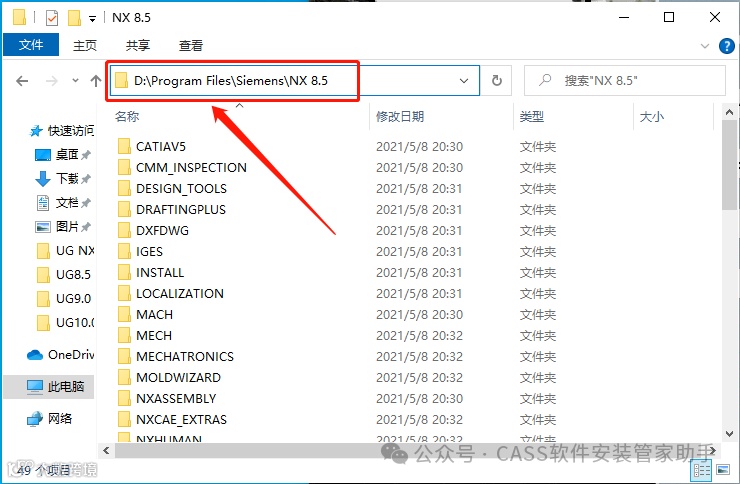Go back with the left arrow button
This screenshot has width=740, height=484.
tap(22, 81)
